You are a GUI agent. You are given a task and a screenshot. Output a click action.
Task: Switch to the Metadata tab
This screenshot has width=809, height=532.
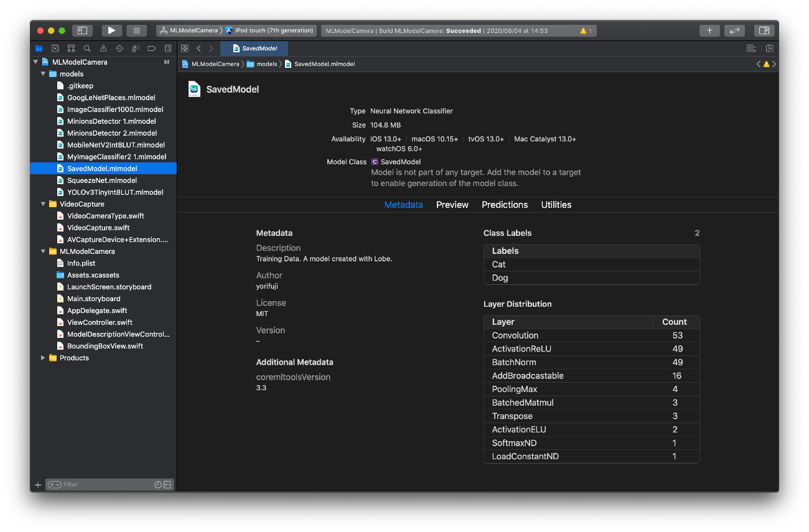[x=403, y=205]
